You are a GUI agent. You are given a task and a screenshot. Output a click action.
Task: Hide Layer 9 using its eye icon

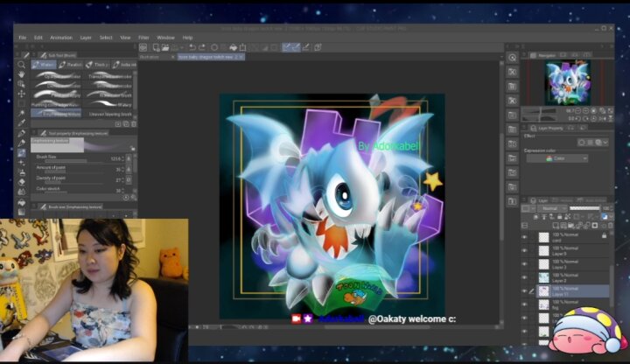pos(524,251)
